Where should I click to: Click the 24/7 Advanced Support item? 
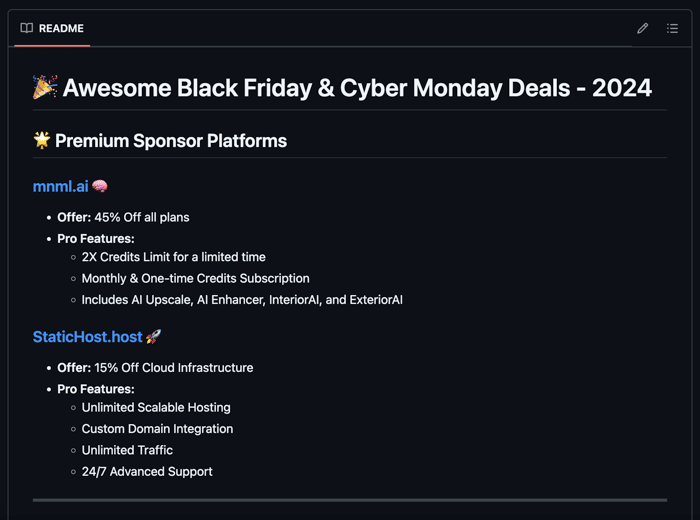(147, 472)
